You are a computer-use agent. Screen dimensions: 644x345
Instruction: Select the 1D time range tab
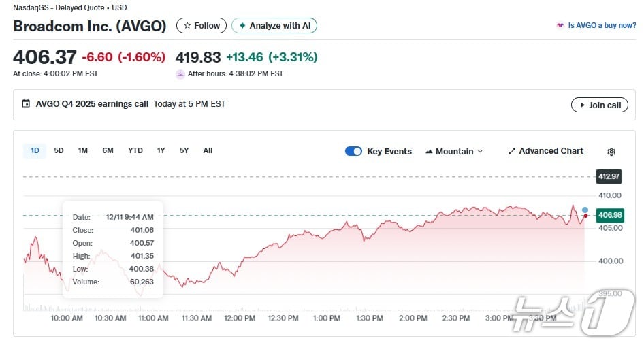click(x=35, y=150)
